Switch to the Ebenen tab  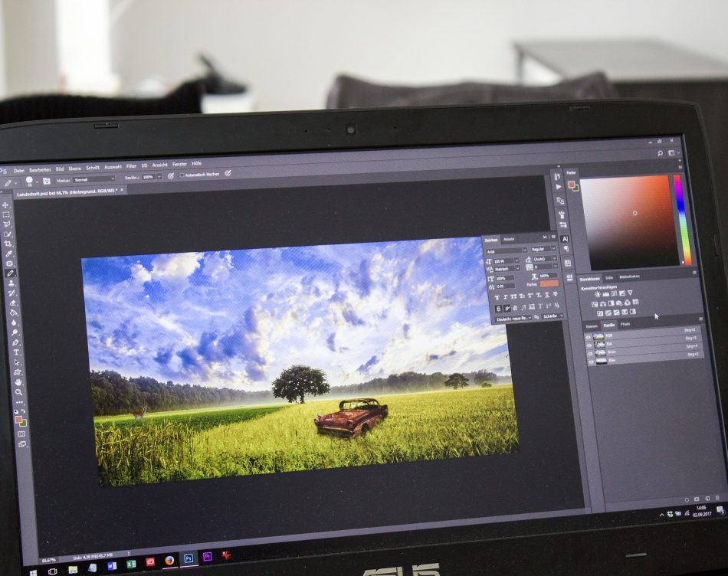pos(591,326)
